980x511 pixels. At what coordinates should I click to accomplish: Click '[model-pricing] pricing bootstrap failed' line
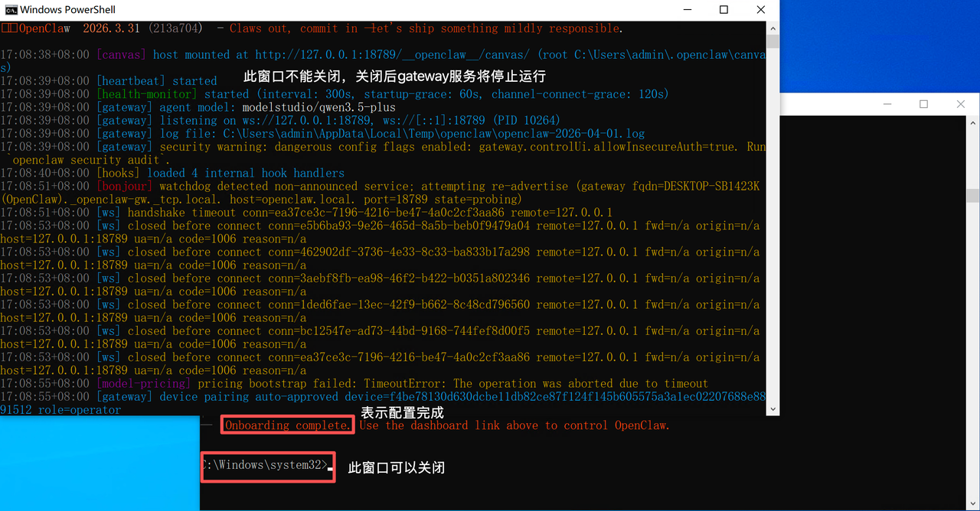click(x=354, y=383)
